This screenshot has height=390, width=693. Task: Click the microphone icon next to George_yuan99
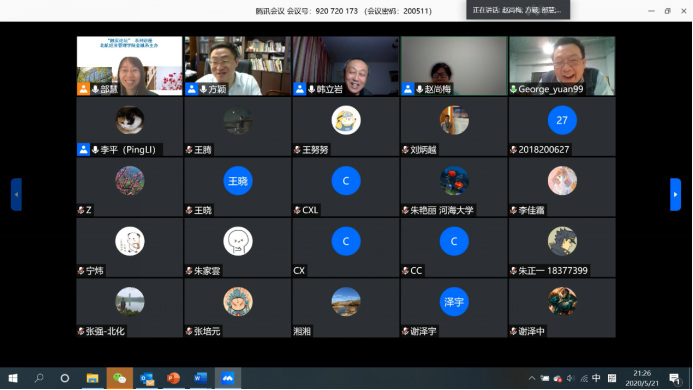514,89
